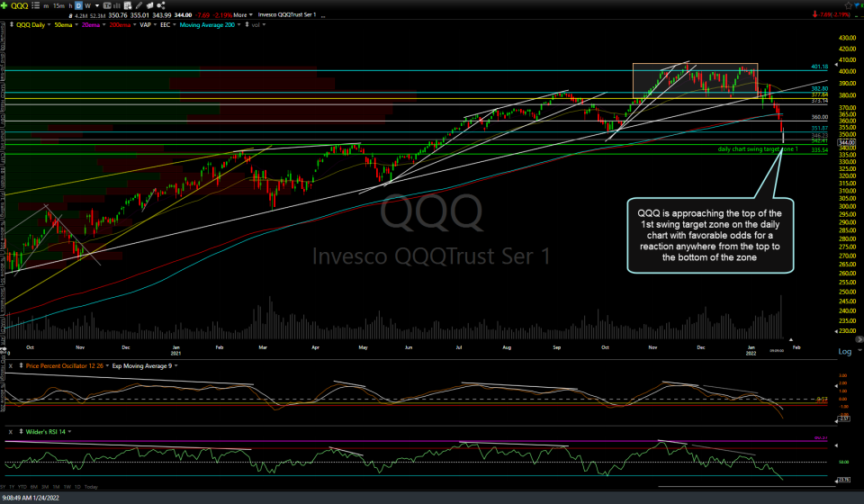The image size is (864, 504).
Task: Select the hourly 'h' timeframe
Action: [x=70, y=6]
